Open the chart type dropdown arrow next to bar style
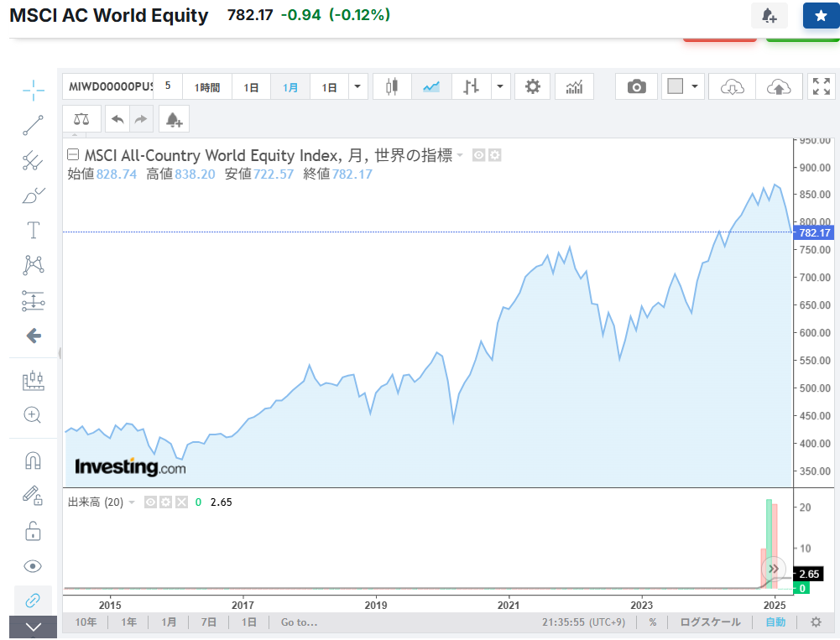 click(501, 86)
